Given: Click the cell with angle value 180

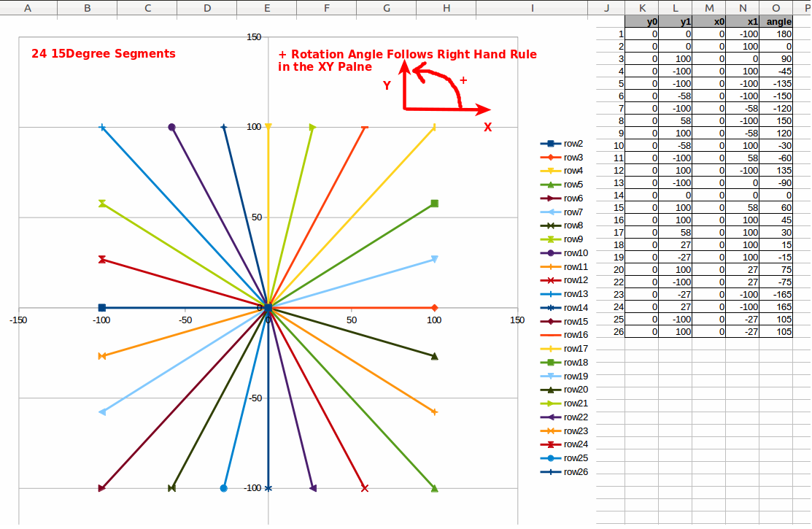Looking at the screenshot, I should (x=776, y=34).
